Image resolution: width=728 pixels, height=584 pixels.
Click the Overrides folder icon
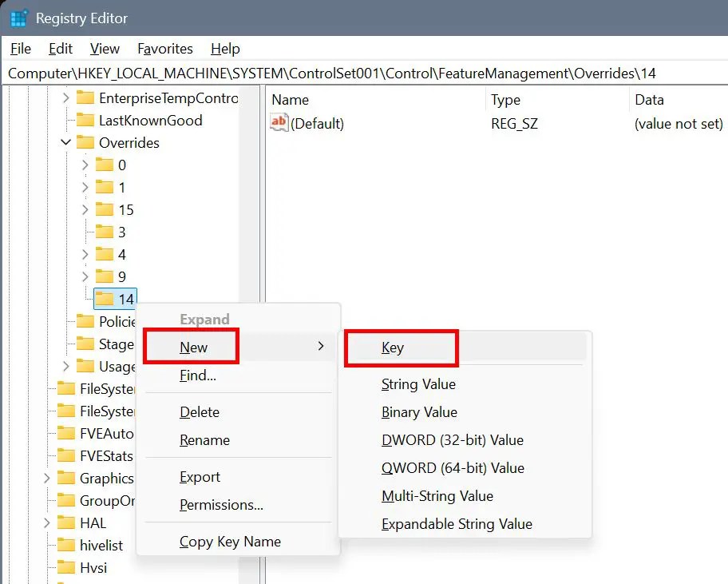[85, 142]
